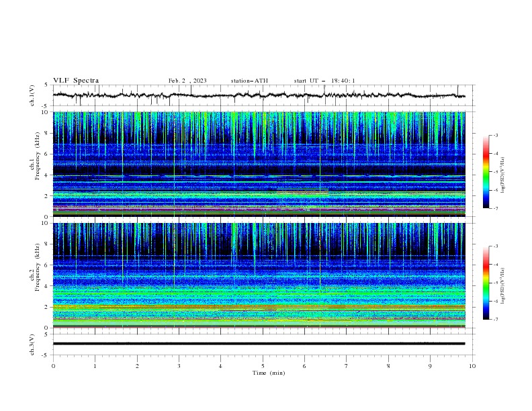Image resolution: width=532 pixels, height=411 pixels.
Task: Click time axis tick label "7"
Action: point(347,366)
